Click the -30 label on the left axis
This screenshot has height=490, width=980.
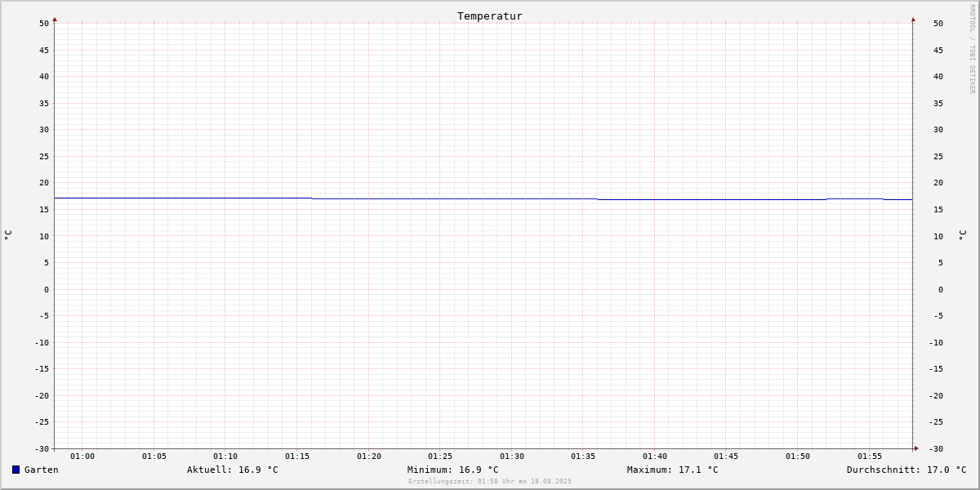[42, 448]
